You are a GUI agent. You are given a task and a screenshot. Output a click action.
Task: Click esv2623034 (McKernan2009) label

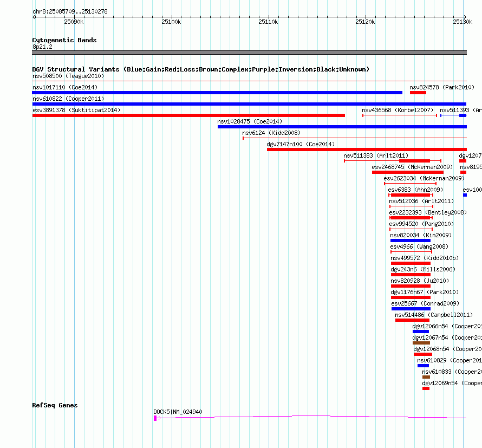click(x=424, y=178)
